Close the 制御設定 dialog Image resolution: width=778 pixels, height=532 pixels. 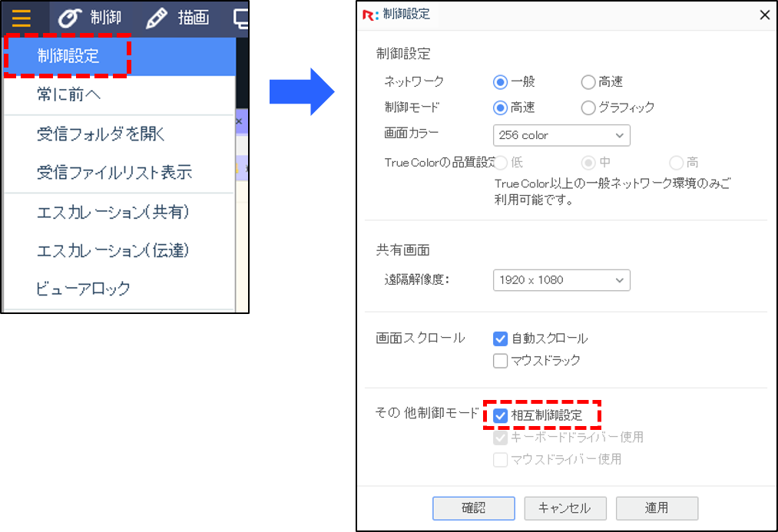coord(765,15)
